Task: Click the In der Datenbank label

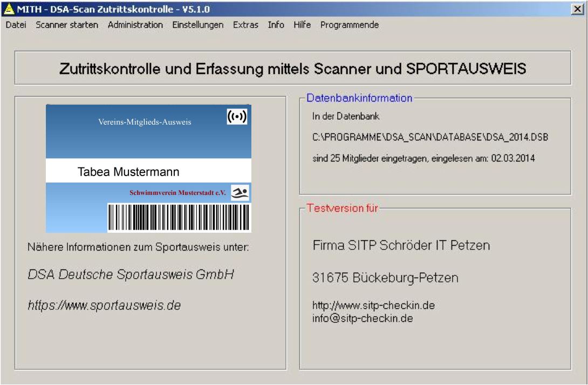Action: 346,116
